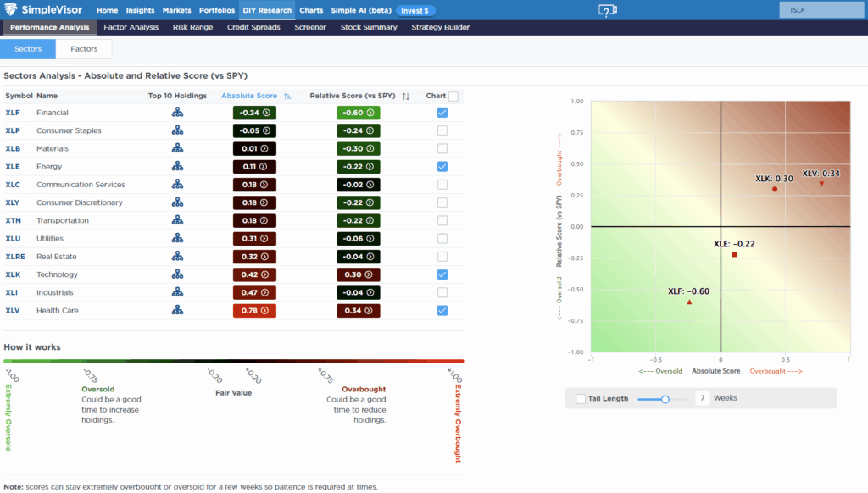Open the Strategy Builder page

[440, 27]
